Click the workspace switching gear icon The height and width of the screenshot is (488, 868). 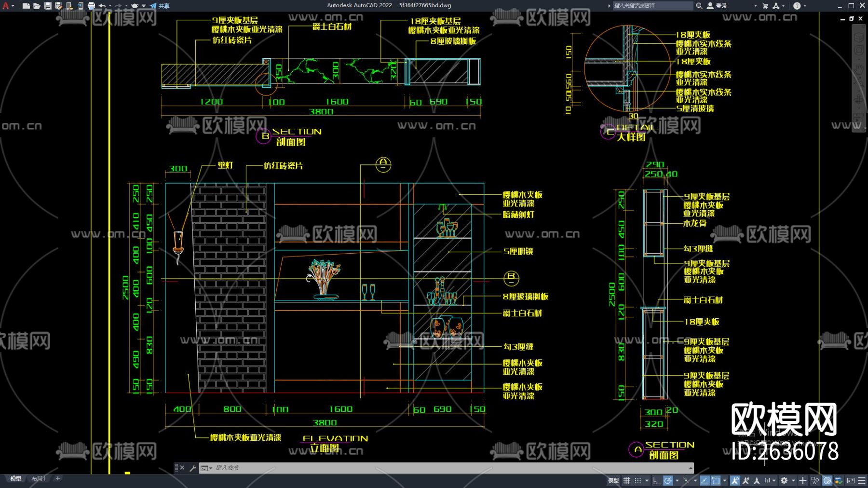tap(784, 480)
